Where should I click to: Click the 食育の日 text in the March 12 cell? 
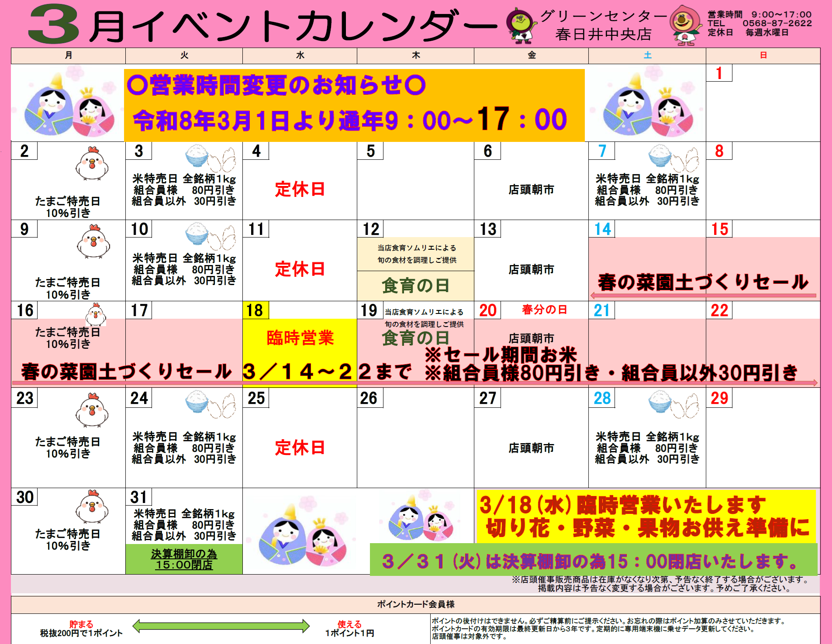click(415, 286)
